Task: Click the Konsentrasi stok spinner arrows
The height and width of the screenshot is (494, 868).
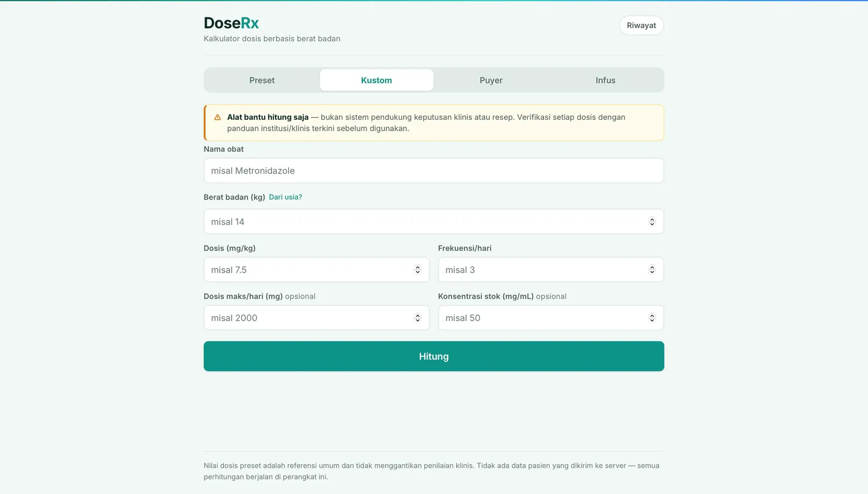Action: (x=652, y=318)
